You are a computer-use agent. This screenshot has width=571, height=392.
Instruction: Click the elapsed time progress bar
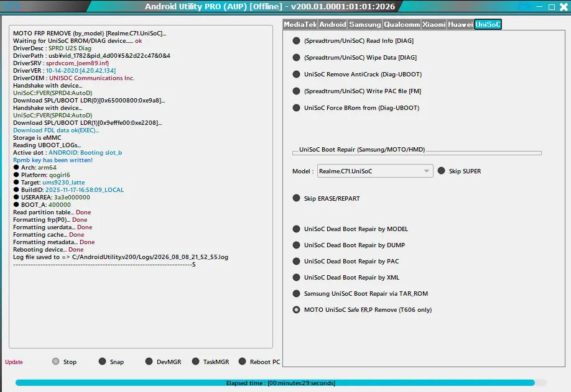(281, 383)
